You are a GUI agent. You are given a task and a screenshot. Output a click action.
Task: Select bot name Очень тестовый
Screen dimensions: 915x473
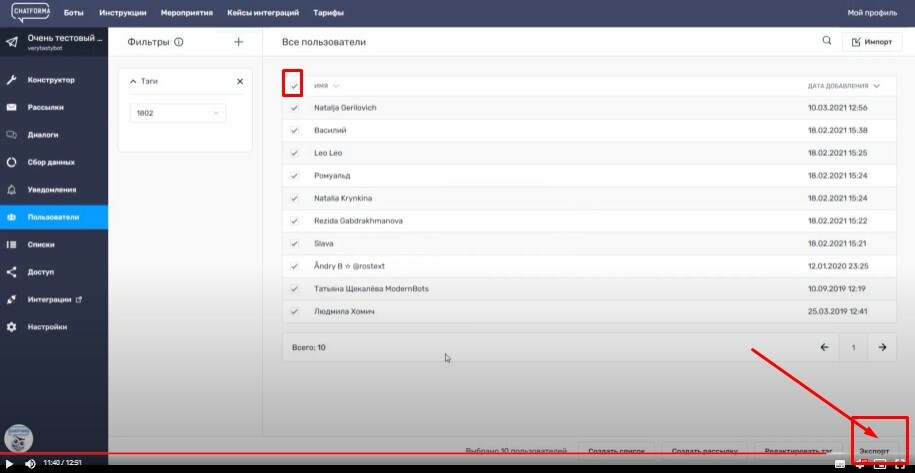65,38
